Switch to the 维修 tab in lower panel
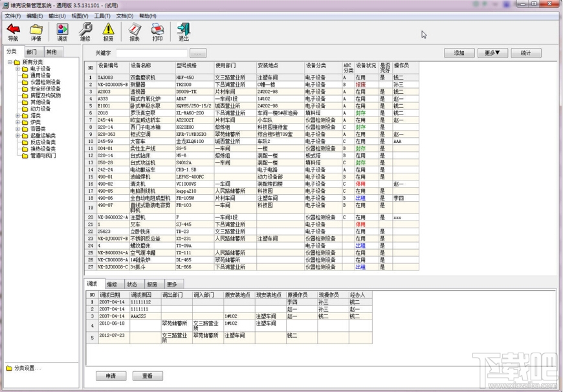Viewport: 563px width, 392px height. coord(112,284)
